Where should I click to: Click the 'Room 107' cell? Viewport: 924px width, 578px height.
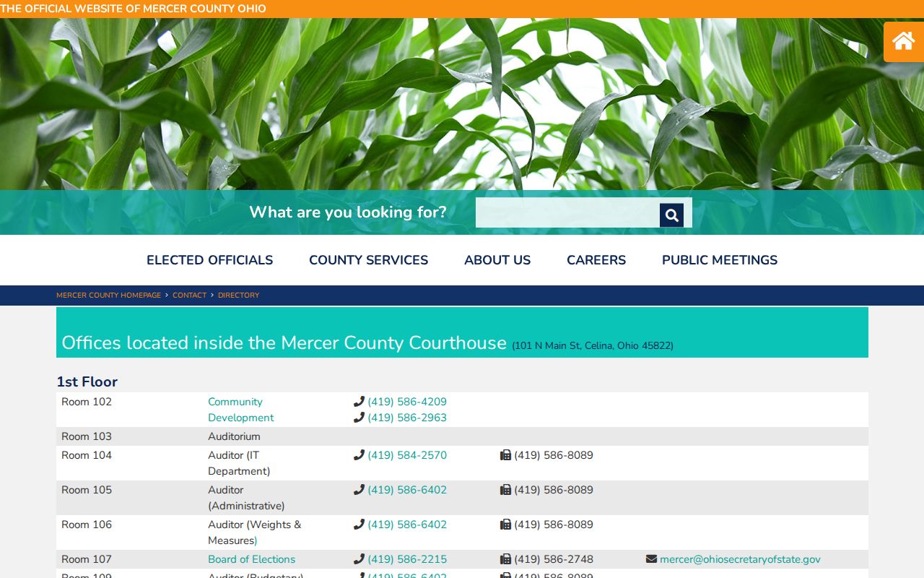(87, 559)
